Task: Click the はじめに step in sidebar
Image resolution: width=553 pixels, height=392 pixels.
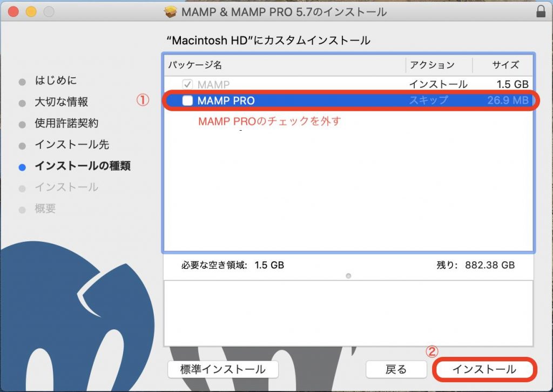Action: [56, 80]
